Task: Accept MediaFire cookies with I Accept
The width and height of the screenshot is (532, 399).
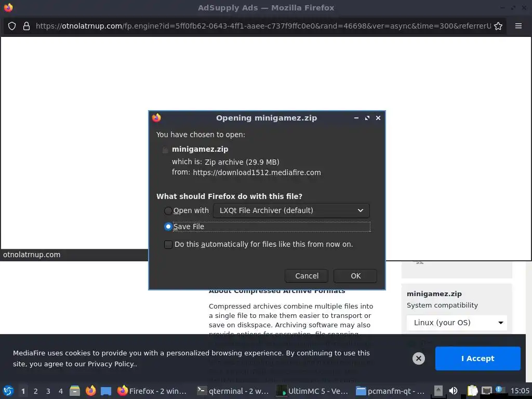Action: click(x=478, y=358)
